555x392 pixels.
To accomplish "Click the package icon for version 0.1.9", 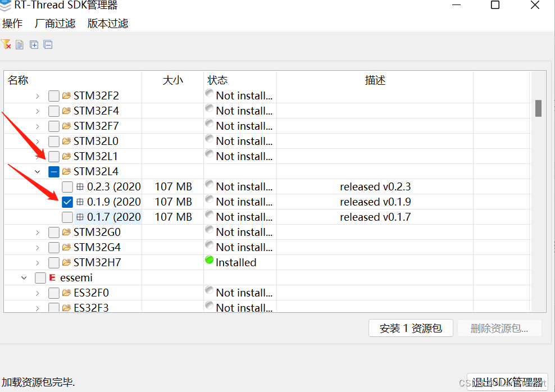I will [80, 202].
